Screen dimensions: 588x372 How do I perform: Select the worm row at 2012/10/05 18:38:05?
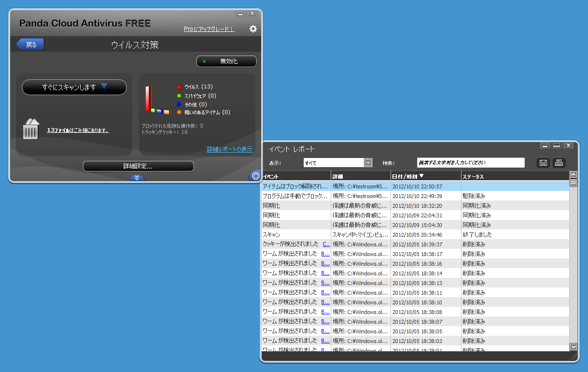415,331
